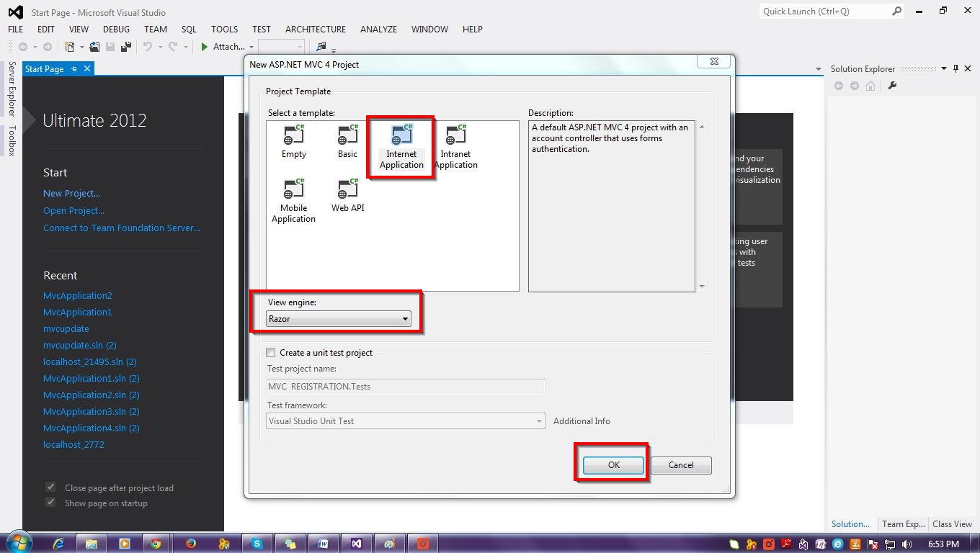The image size is (980, 553).
Task: Select the Empty project template
Action: pyautogui.click(x=293, y=140)
